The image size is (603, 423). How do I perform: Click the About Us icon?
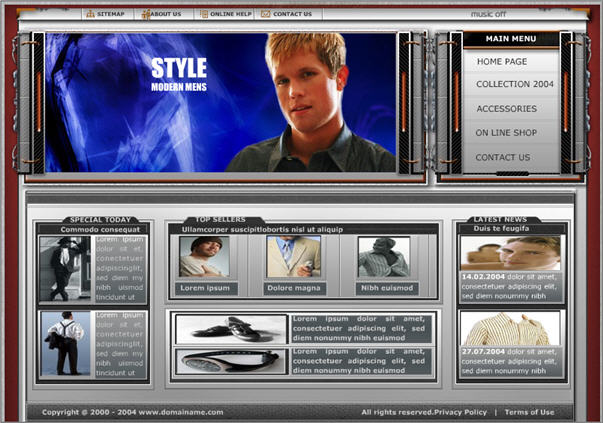[146, 15]
